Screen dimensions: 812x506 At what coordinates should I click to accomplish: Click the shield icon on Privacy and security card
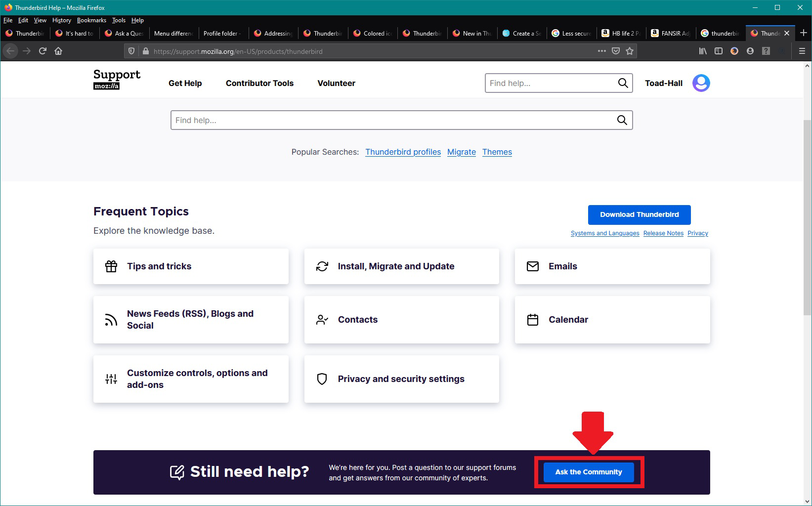pyautogui.click(x=322, y=379)
